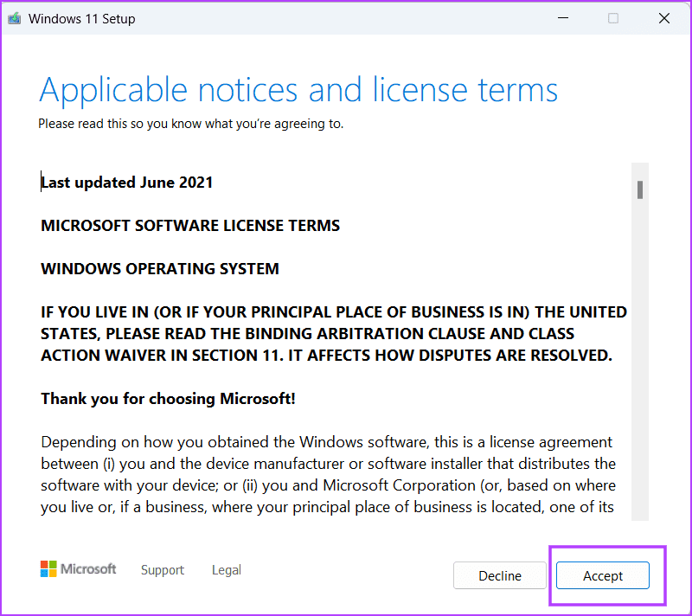
Task: Open the Support link
Action: tap(163, 569)
